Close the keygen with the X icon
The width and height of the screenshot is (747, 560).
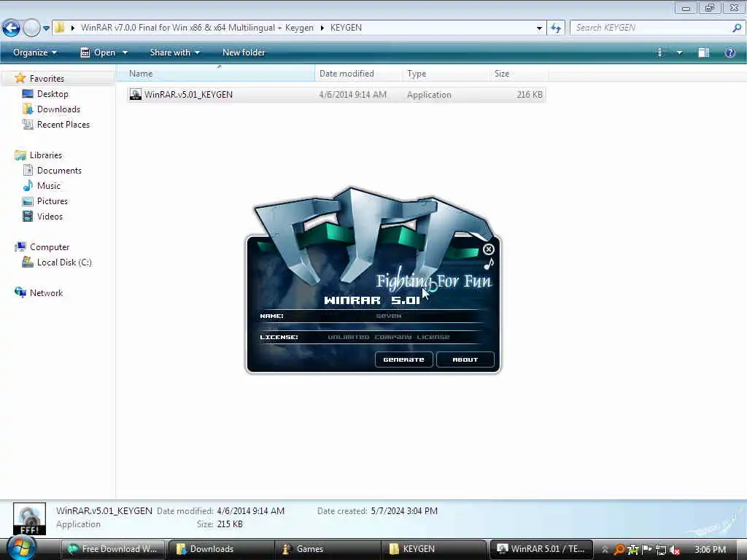(488, 249)
